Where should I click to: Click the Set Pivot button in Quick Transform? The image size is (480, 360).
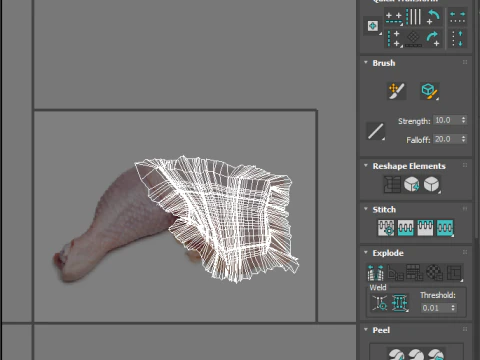coord(373,26)
